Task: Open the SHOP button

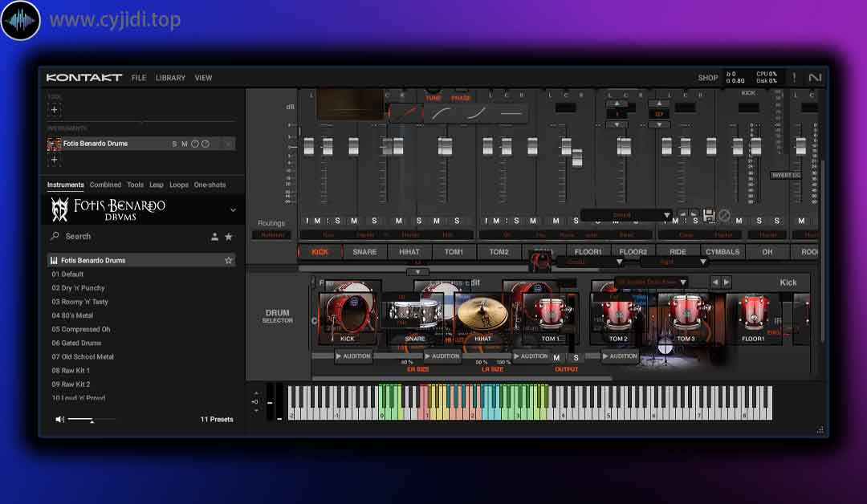Action: (x=708, y=78)
